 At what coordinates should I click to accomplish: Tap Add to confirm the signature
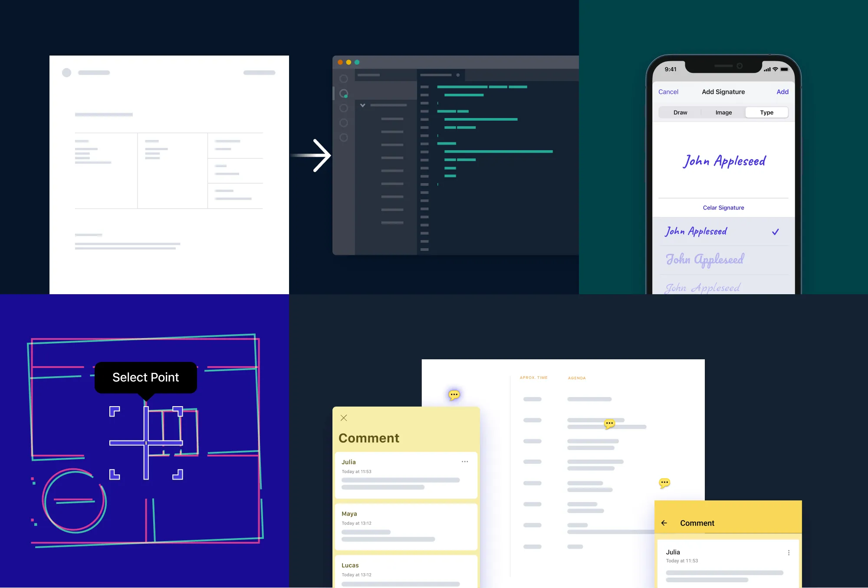point(782,92)
